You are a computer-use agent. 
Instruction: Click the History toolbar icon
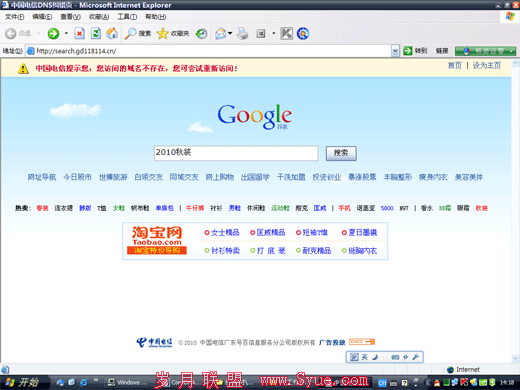tap(201, 33)
